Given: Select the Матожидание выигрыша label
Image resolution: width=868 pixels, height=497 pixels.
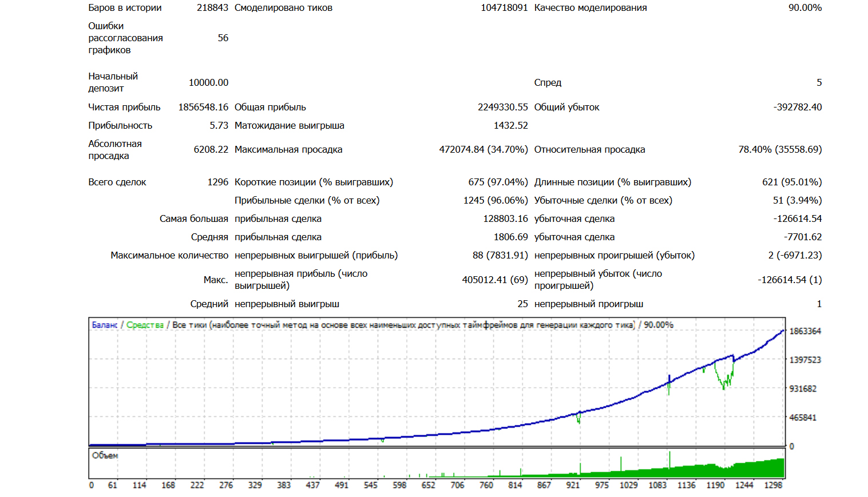Looking at the screenshot, I should 290,125.
